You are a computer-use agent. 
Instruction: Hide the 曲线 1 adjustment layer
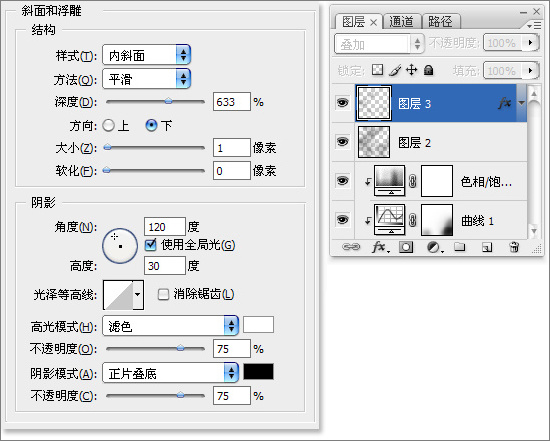point(343,220)
